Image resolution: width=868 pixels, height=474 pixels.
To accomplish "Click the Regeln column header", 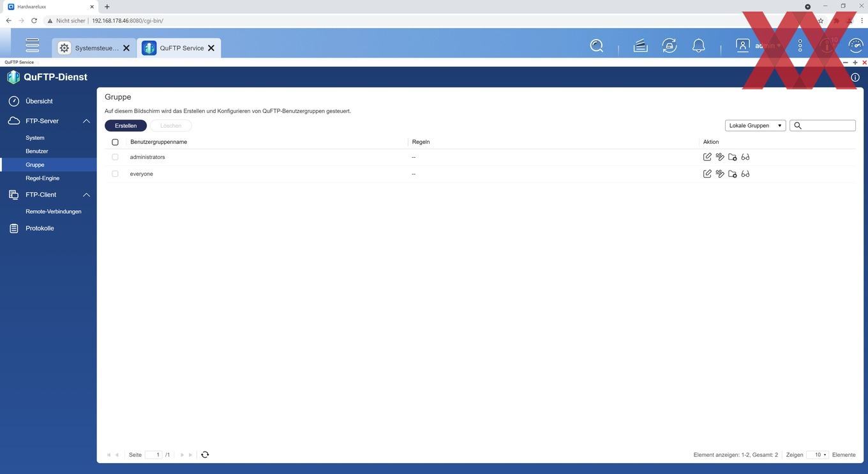I will [x=421, y=142].
